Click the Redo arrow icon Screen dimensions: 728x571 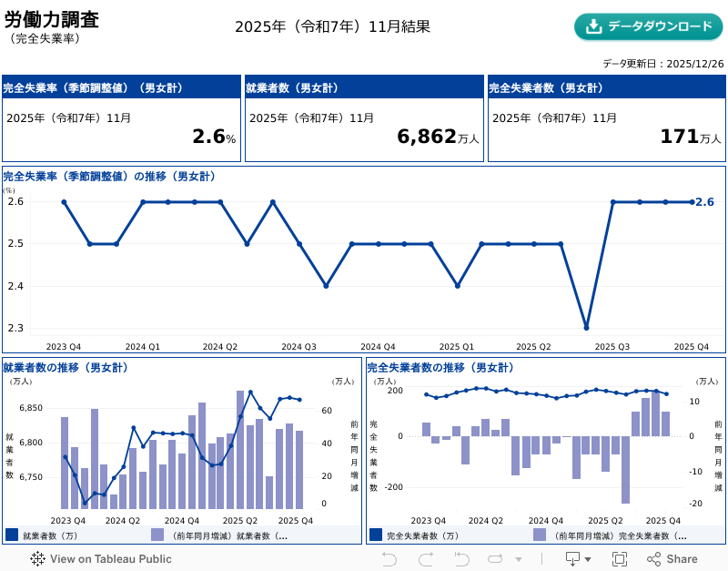pyautogui.click(x=425, y=558)
